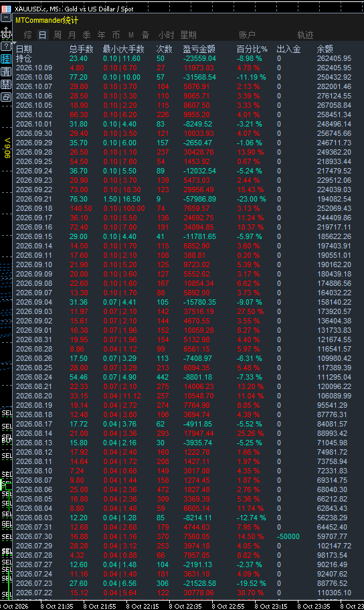Select the 2026.09.21 date cell
364x610 pixels.
[34, 199]
